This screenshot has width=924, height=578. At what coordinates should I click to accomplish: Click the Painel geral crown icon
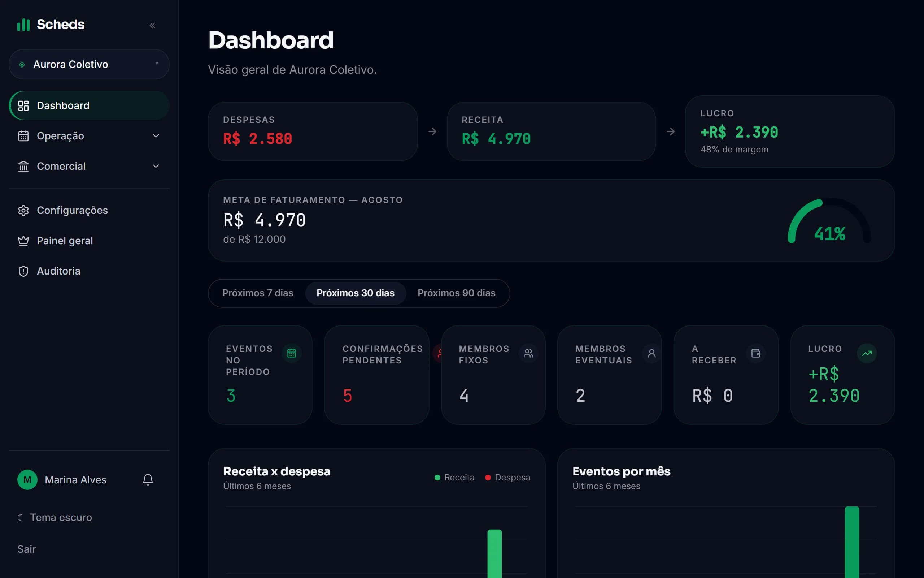(x=23, y=241)
